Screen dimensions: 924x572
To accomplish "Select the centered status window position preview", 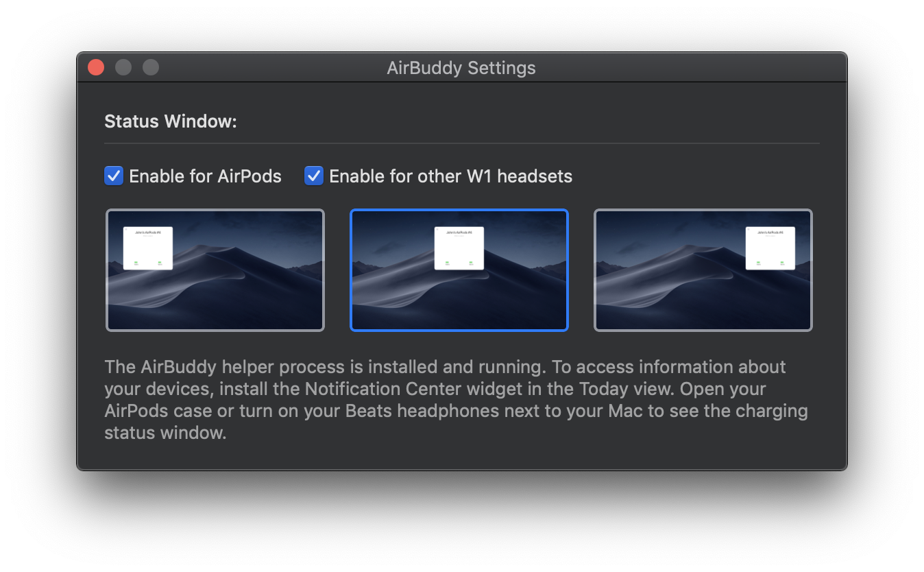I will 459,302.
